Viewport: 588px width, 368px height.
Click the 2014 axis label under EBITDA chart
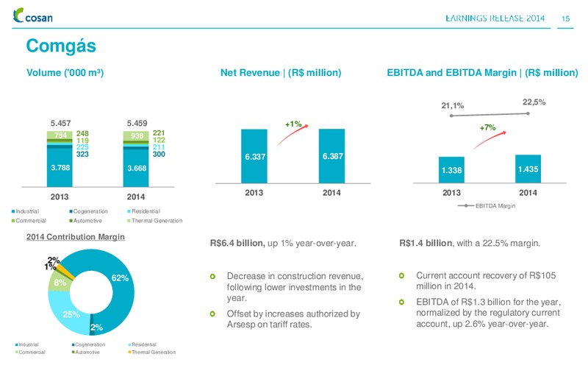click(x=528, y=193)
